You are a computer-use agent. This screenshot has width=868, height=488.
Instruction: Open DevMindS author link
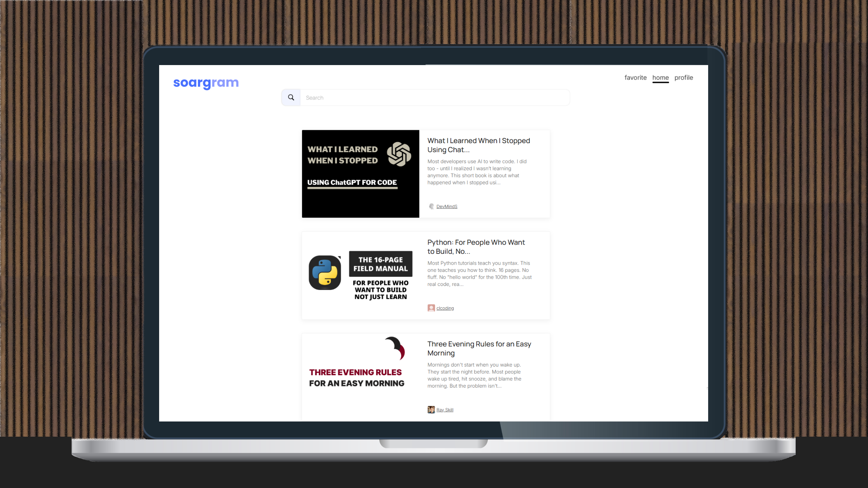point(447,206)
